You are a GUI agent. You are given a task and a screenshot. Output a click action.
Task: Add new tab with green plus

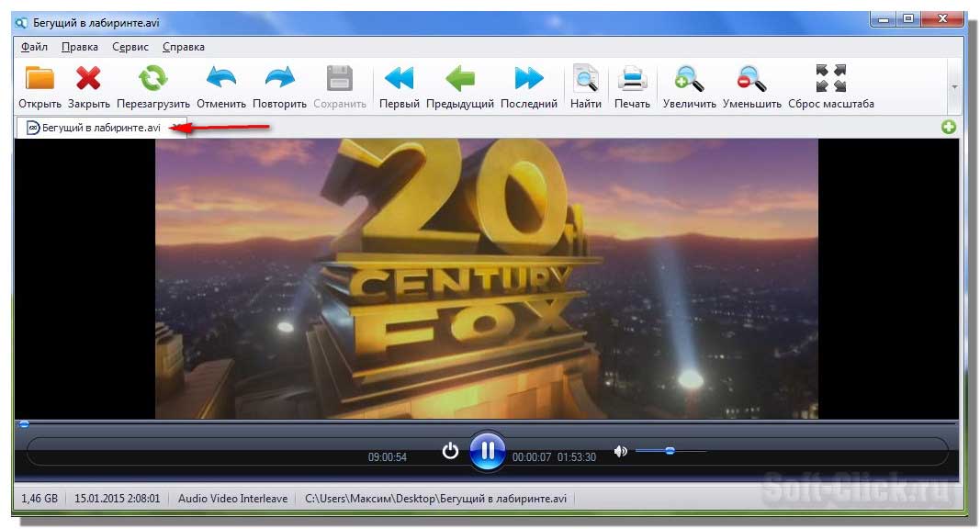(x=949, y=128)
